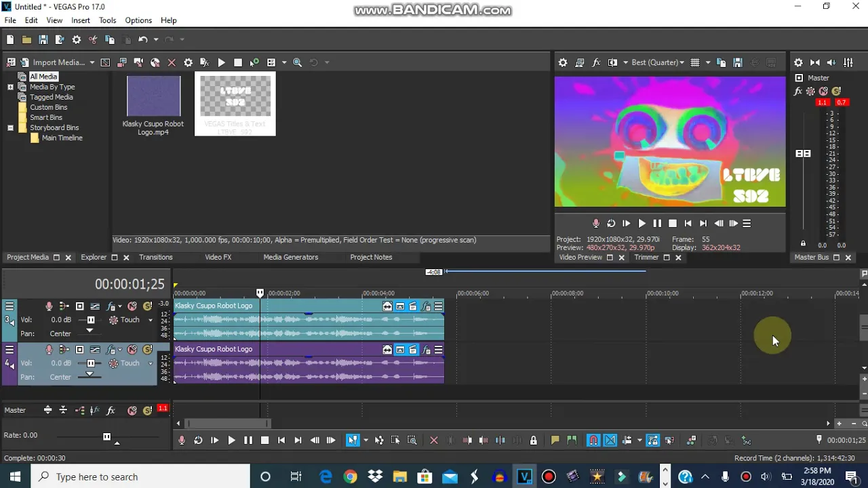
Task: Select the Tagged Media bin
Action: coord(51,97)
